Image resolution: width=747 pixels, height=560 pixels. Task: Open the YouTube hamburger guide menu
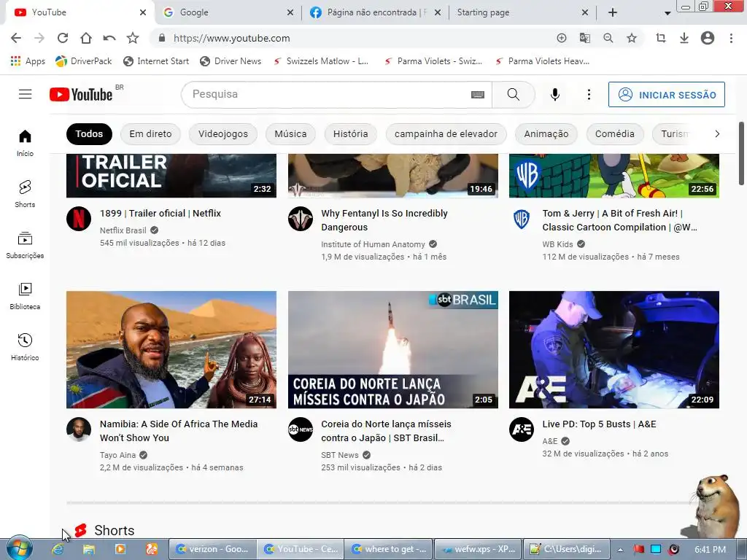tap(26, 94)
